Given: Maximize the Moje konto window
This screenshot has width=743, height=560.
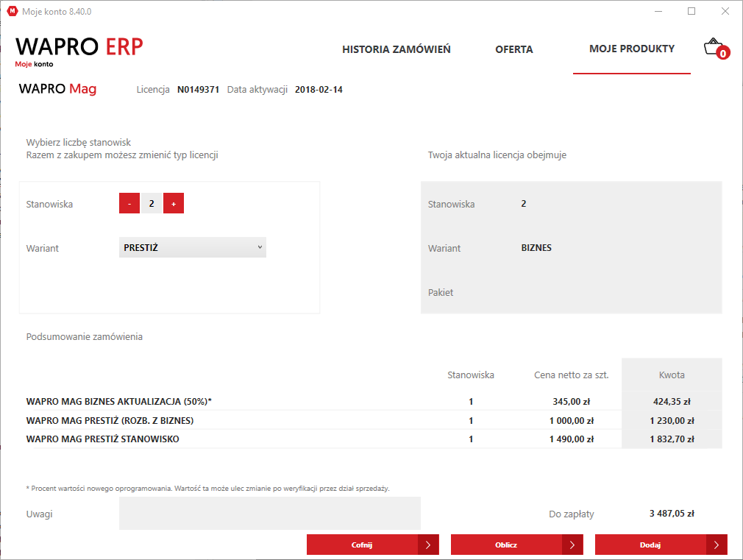Looking at the screenshot, I should pos(692,11).
